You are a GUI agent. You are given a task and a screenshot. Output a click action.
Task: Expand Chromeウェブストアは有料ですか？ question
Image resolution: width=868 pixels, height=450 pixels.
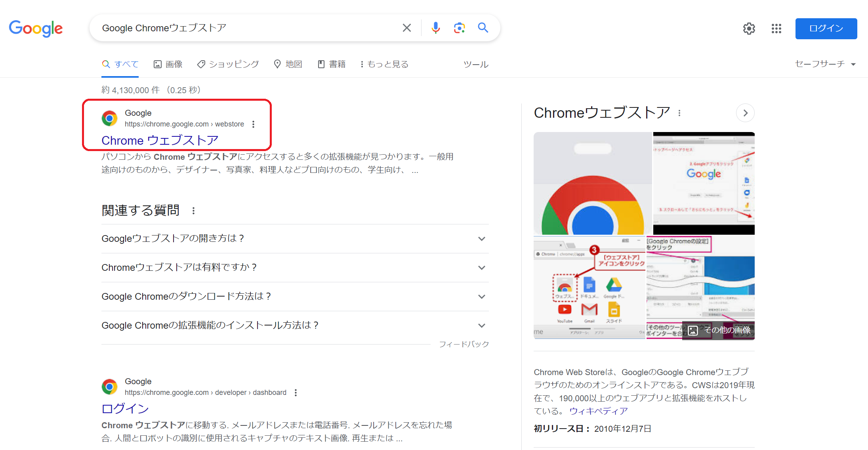tap(295, 267)
